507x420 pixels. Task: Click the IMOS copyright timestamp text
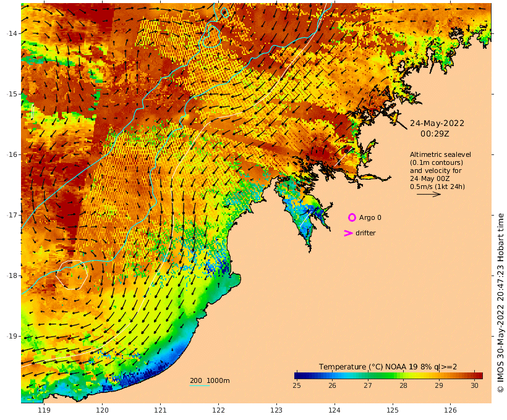click(500, 303)
